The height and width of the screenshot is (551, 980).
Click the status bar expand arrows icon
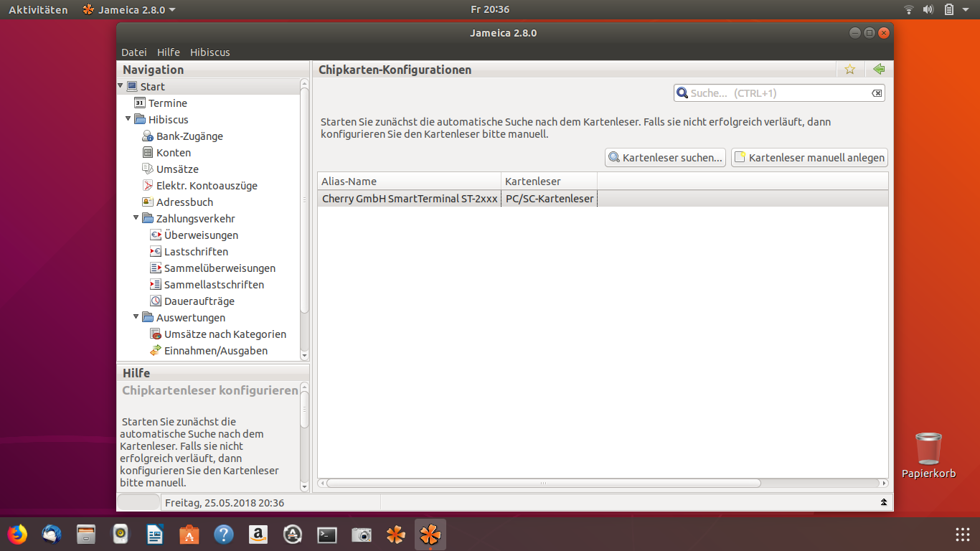[884, 502]
